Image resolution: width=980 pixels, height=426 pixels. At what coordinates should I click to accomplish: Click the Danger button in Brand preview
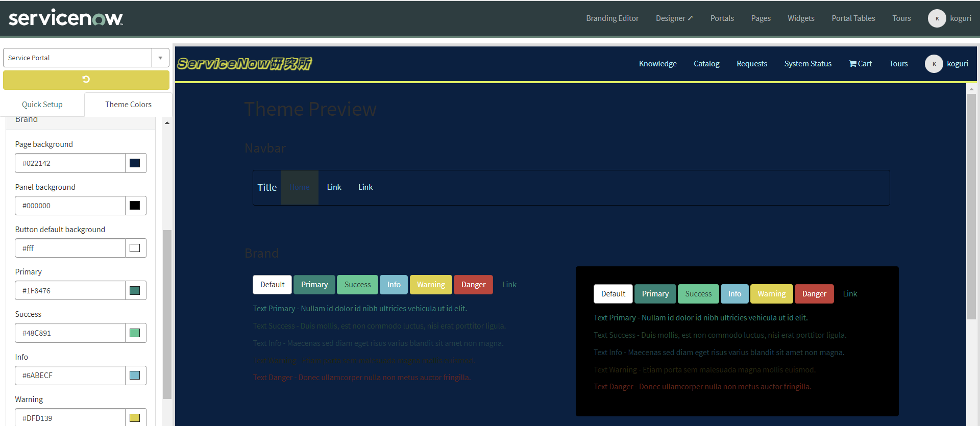[x=473, y=285]
